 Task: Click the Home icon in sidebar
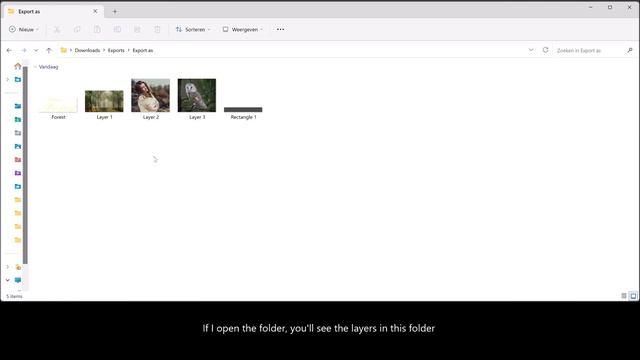(x=18, y=66)
